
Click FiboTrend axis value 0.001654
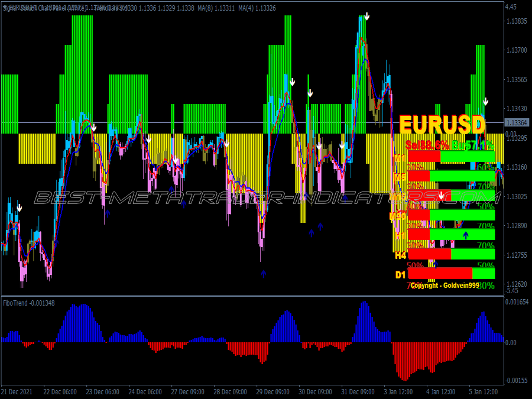click(x=517, y=302)
